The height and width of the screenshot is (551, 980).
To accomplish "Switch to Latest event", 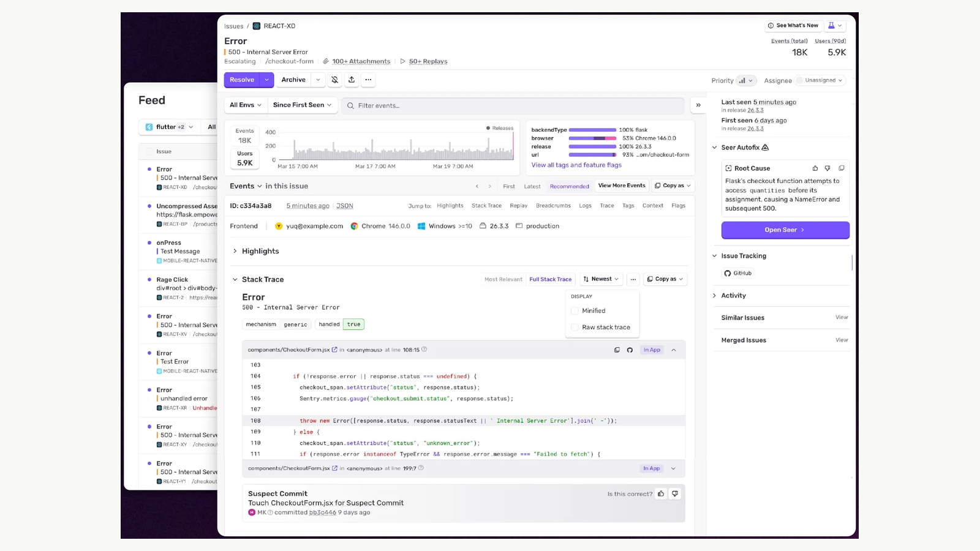I will pyautogui.click(x=532, y=187).
